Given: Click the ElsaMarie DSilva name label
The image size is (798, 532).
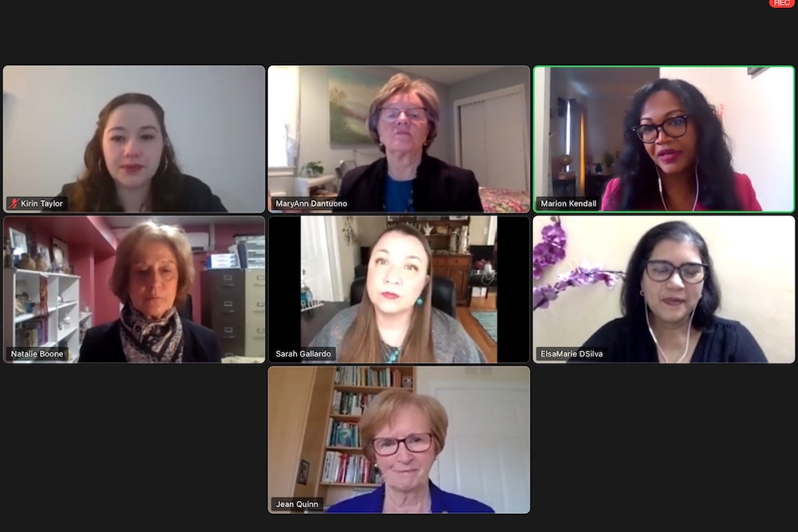Looking at the screenshot, I should 571,354.
